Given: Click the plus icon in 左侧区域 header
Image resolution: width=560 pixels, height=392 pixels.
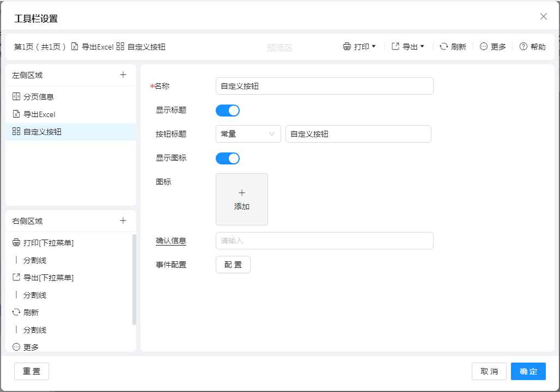Looking at the screenshot, I should pos(123,75).
